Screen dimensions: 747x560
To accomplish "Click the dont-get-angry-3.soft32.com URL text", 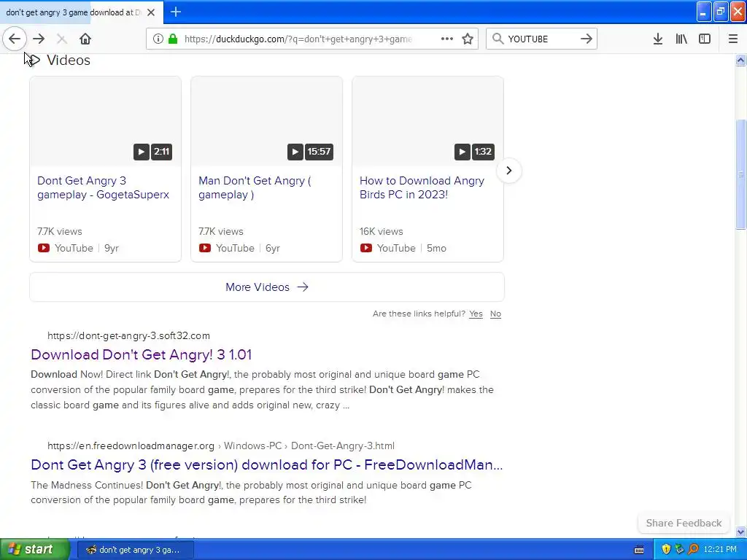I will (128, 335).
